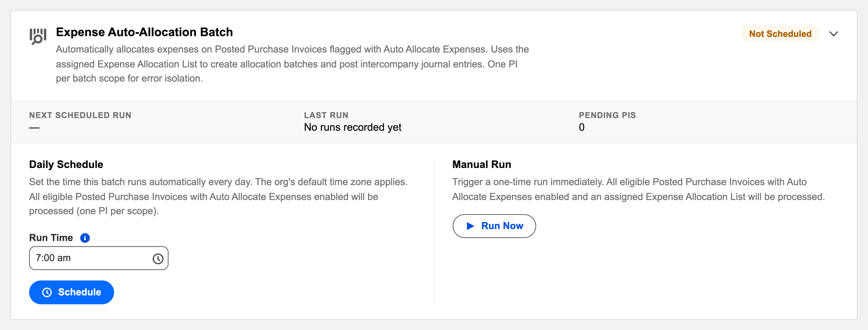Click the Expense Auto-Allocation Batch title
This screenshot has height=330, width=868.
(144, 32)
